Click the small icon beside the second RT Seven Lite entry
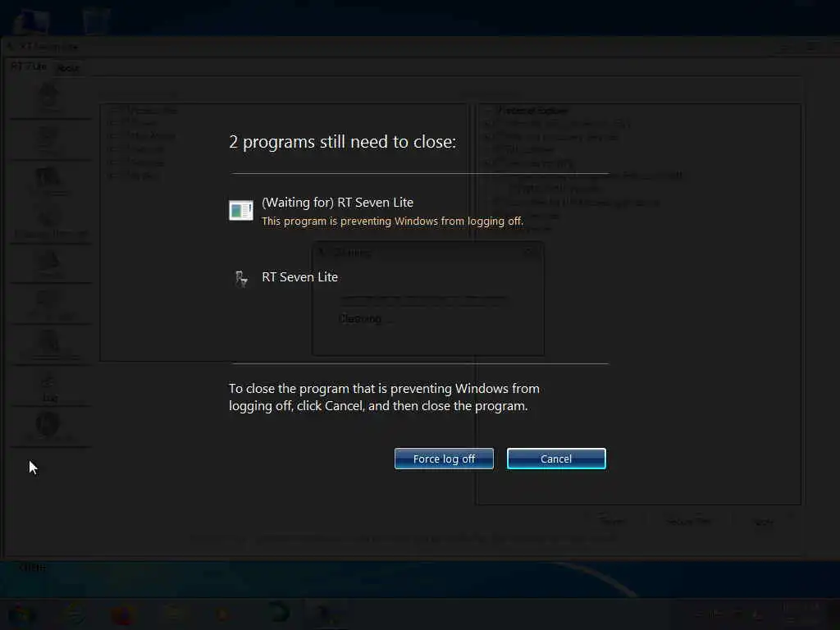The height and width of the screenshot is (630, 840). pyautogui.click(x=241, y=279)
